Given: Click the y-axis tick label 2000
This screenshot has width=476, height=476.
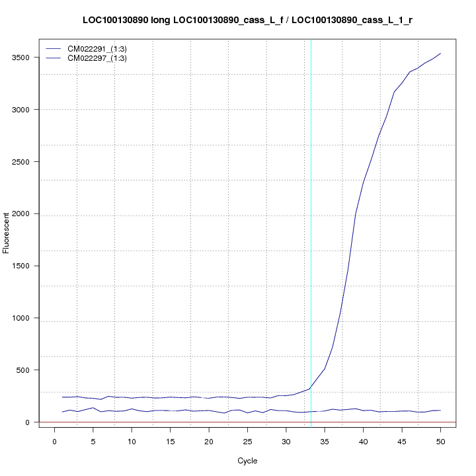Looking at the screenshot, I should [26, 214].
